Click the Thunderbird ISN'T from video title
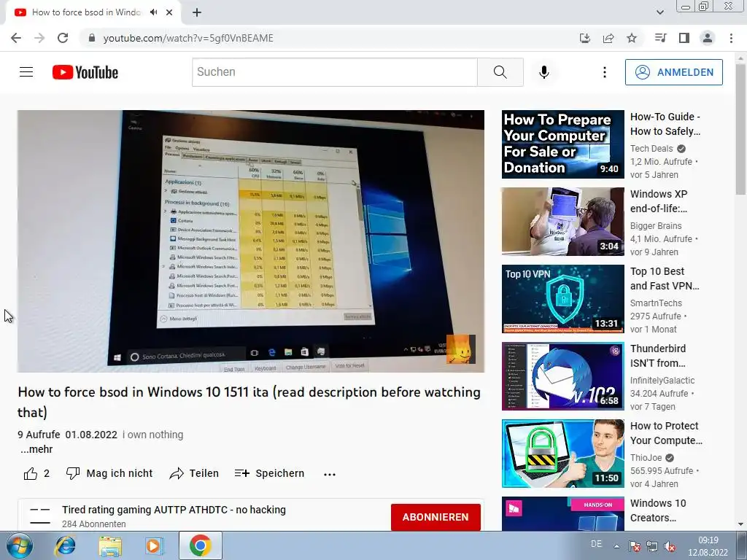The height and width of the screenshot is (560, 747). [x=658, y=356]
